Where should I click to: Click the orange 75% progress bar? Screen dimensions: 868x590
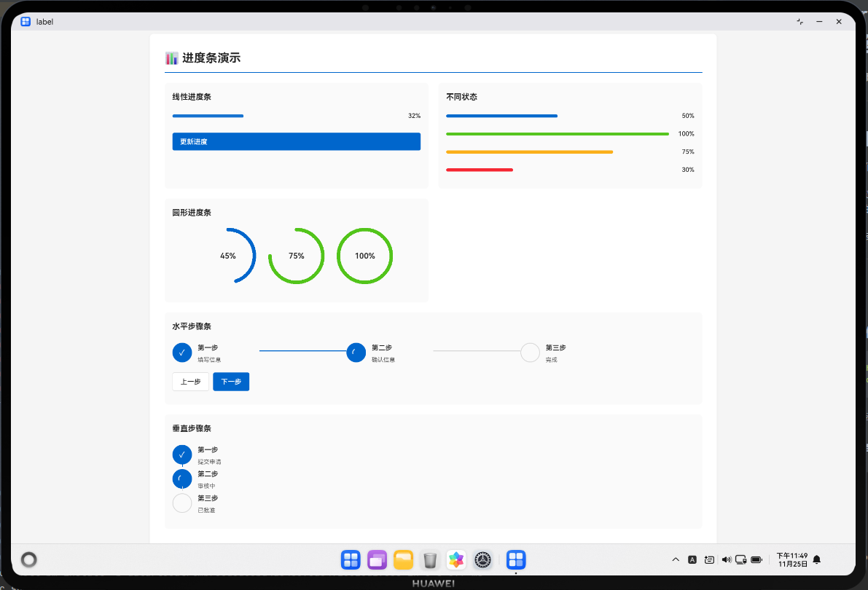[x=529, y=152]
